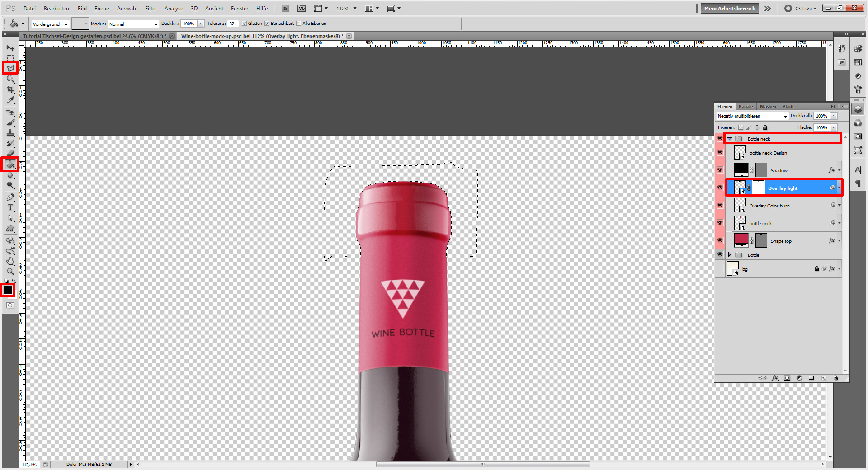
Task: Select the Lasso tool
Action: coord(10,68)
